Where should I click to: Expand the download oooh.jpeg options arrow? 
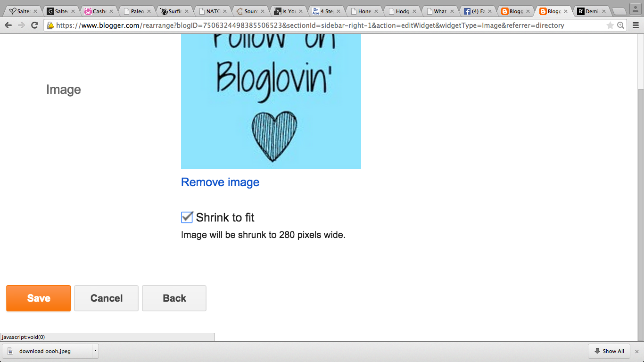[95, 351]
